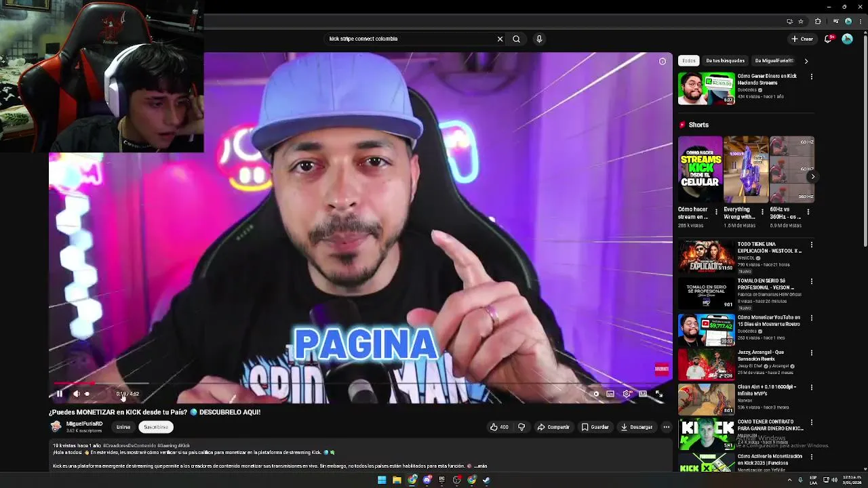Click the '#Kick' hashtag in description
The image size is (868, 488).
(x=184, y=445)
